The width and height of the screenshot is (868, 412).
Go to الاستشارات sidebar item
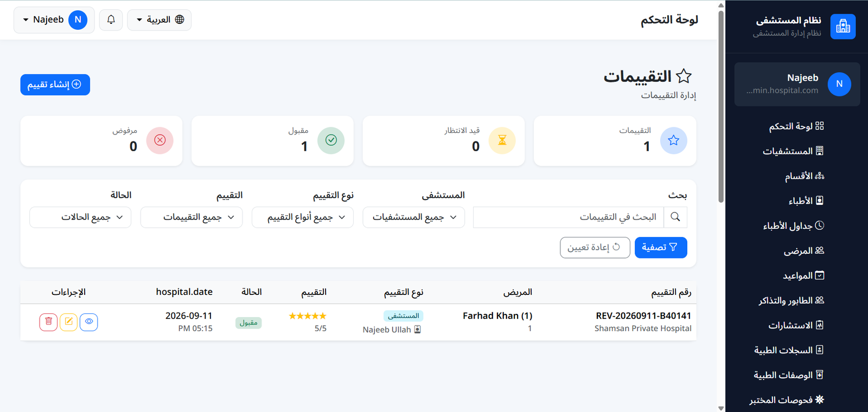[x=796, y=326]
